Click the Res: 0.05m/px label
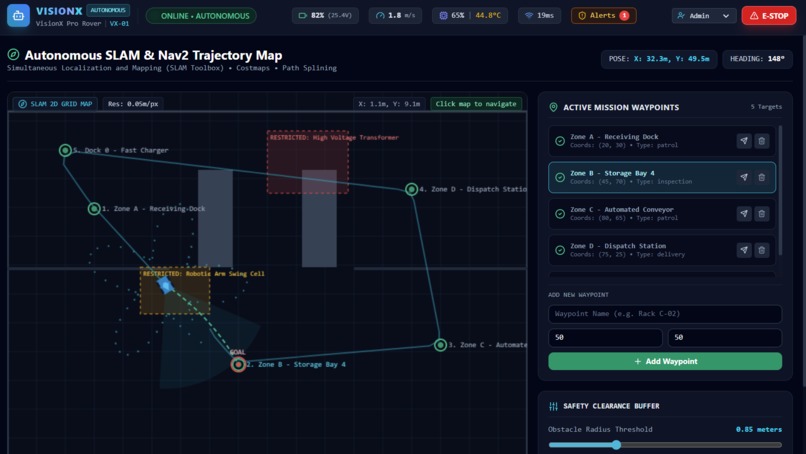The width and height of the screenshot is (806, 454). [x=133, y=104]
